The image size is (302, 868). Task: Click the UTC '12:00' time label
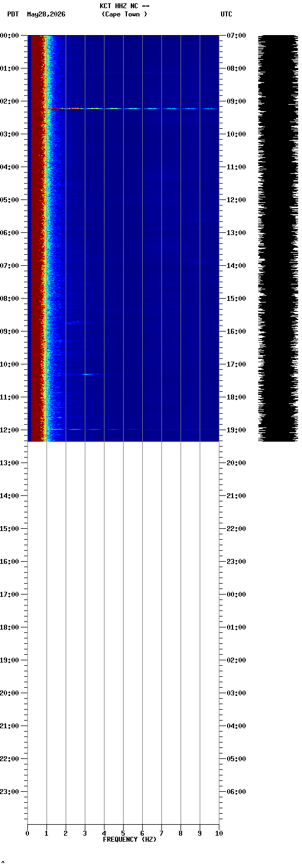[236, 200]
